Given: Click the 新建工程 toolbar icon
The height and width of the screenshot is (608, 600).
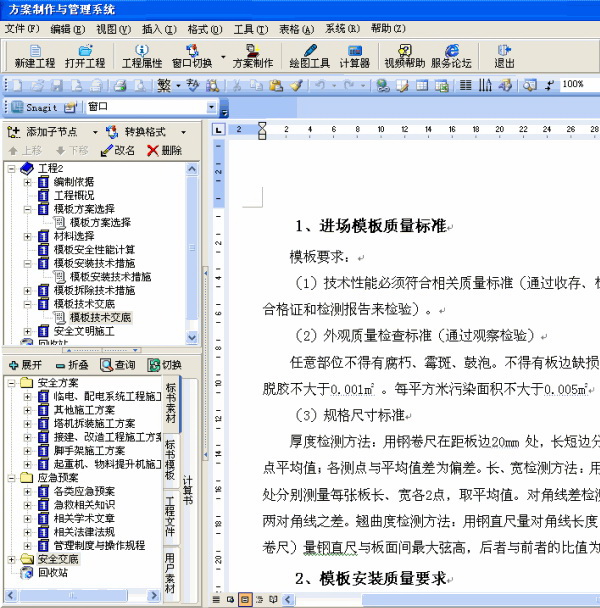Looking at the screenshot, I should (35, 57).
